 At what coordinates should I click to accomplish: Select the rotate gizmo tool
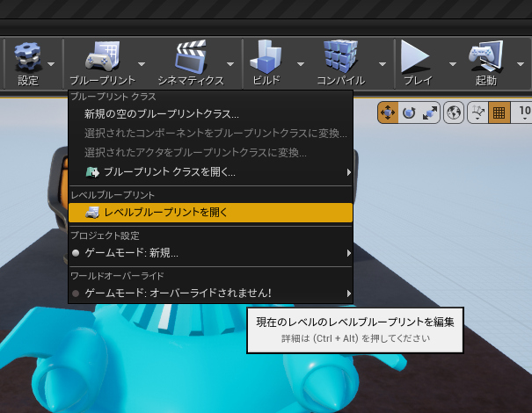tap(409, 112)
